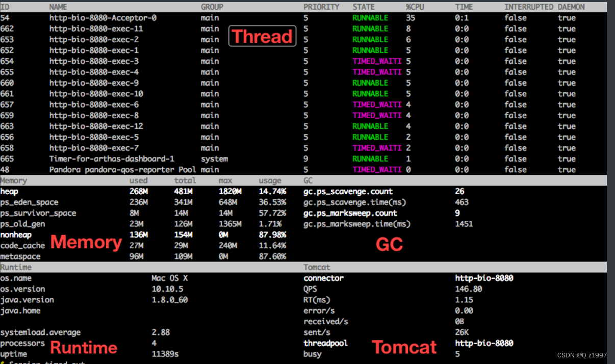Click java.version value 1.8.0_60

pyautogui.click(x=170, y=300)
